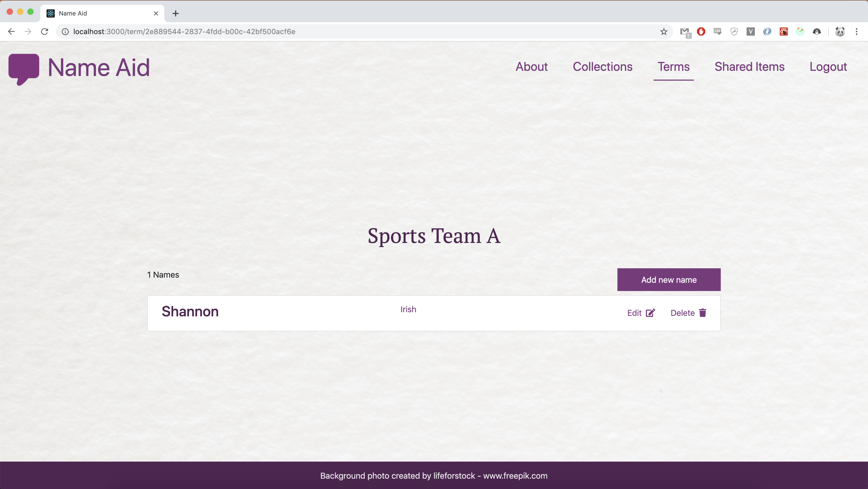The height and width of the screenshot is (489, 868).
Task: Reload the page with the refresh icon
Action: (x=44, y=32)
